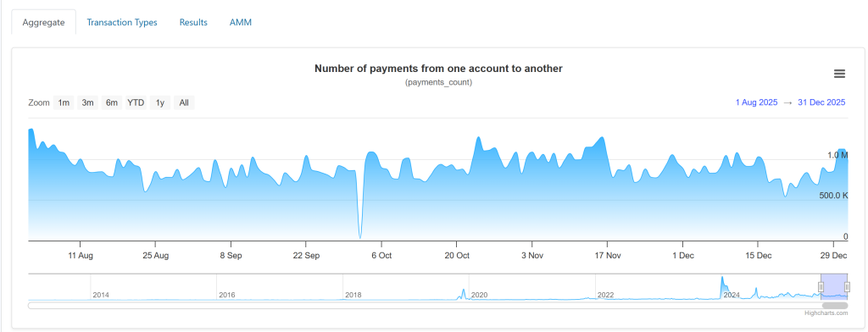868x332 pixels.
Task: Set zoom range to 6m
Action: (112, 103)
